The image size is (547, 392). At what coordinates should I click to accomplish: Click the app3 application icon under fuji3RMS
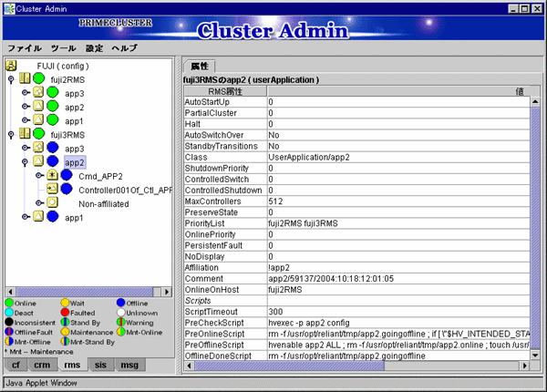[x=38, y=147]
